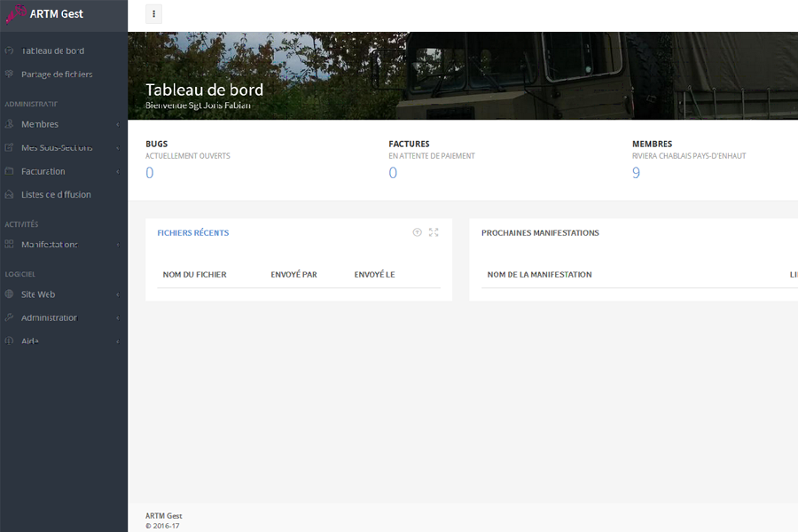Expand the Mes Sous-Sections submenu arrow
Screen dimensions: 798x532
pos(117,148)
